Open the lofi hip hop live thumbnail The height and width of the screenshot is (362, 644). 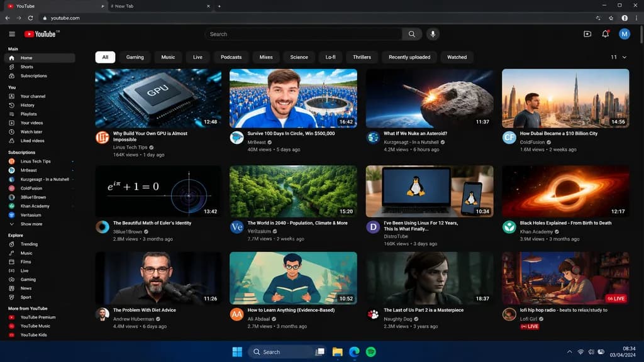[x=565, y=278]
